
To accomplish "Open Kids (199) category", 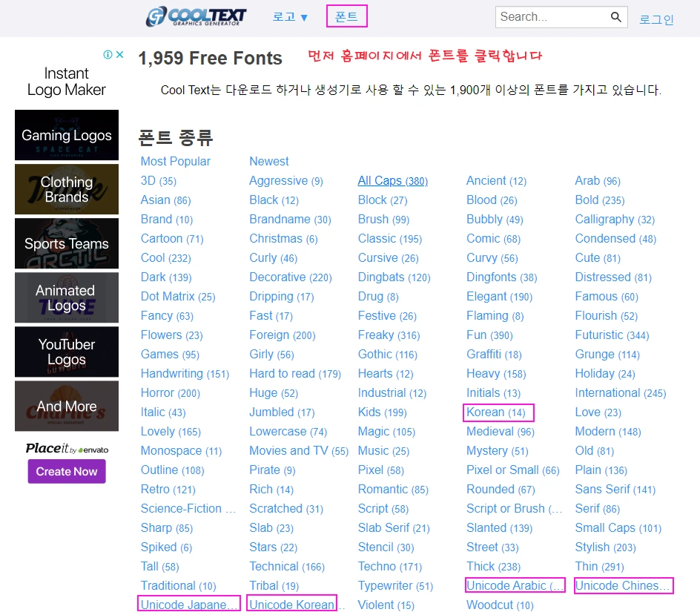I will click(x=382, y=412).
